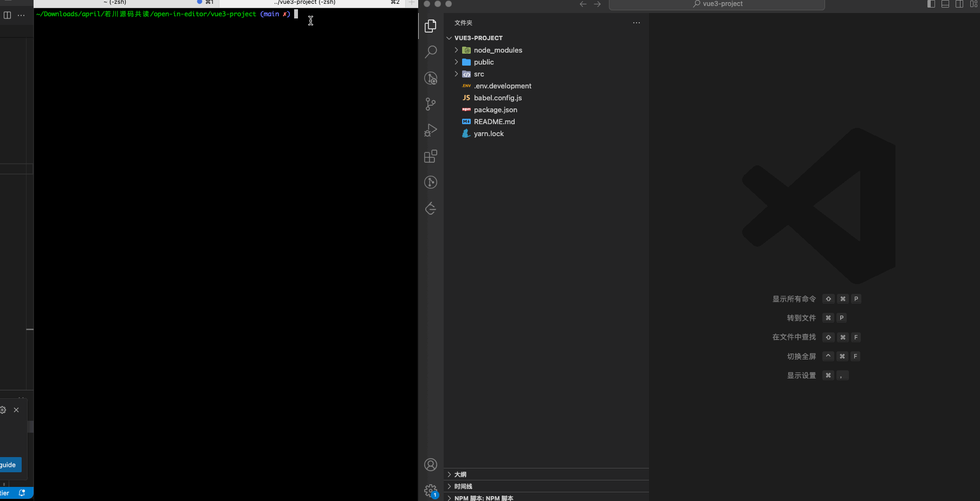Image resolution: width=980 pixels, height=501 pixels.
Task: Toggle bottom panel layout icon
Action: click(945, 4)
